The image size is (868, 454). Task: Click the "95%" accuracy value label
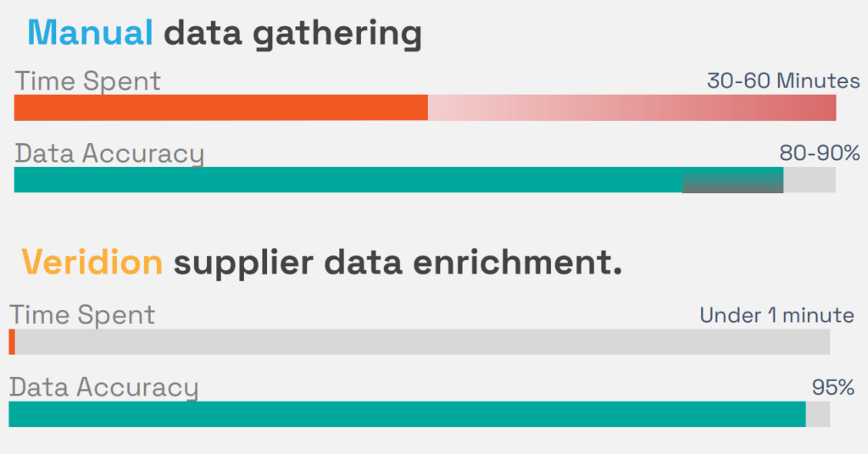[x=833, y=387]
